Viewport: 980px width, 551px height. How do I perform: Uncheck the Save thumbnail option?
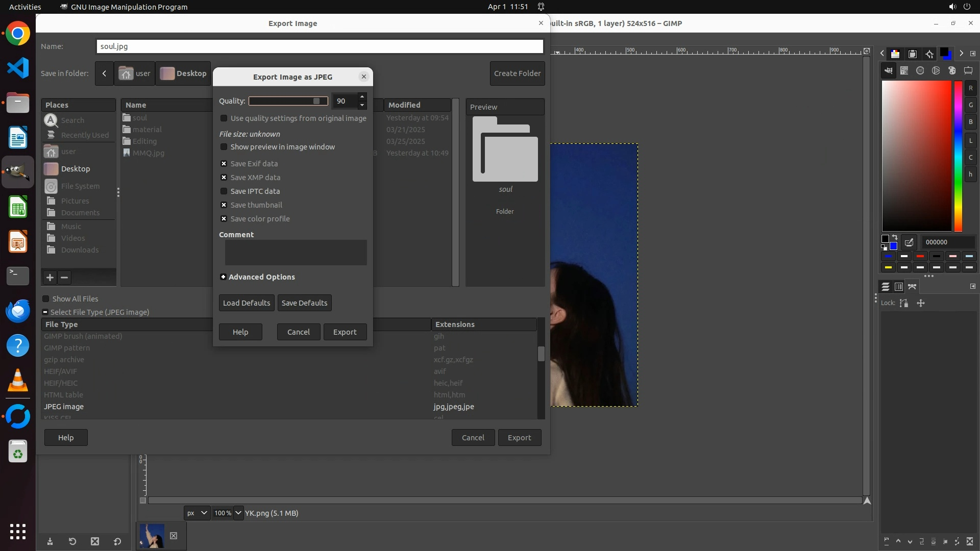click(224, 205)
